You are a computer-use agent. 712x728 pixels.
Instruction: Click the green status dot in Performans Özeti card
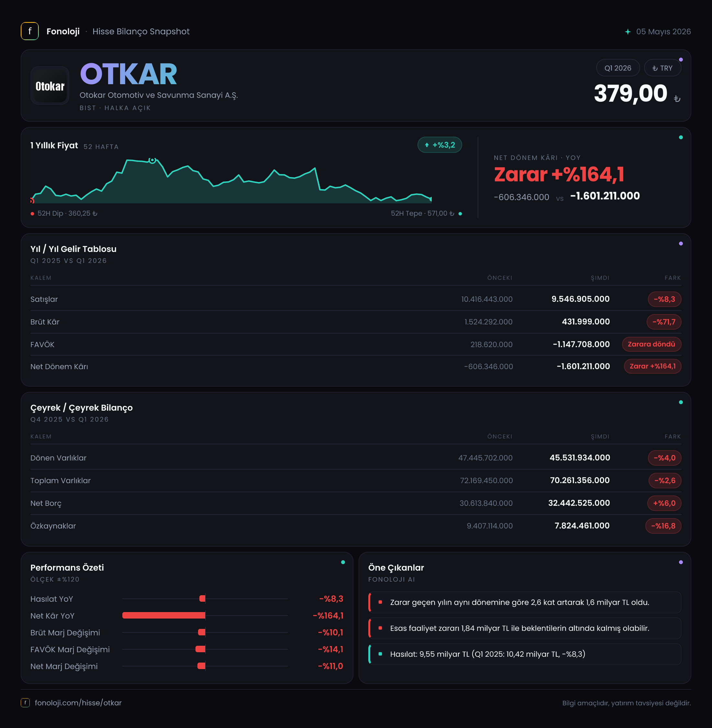pos(343,562)
